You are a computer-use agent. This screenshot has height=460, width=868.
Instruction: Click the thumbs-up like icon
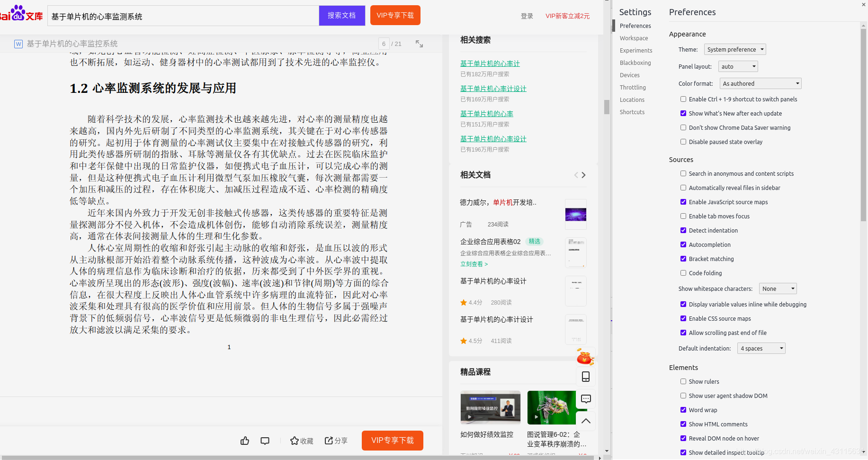click(x=245, y=441)
